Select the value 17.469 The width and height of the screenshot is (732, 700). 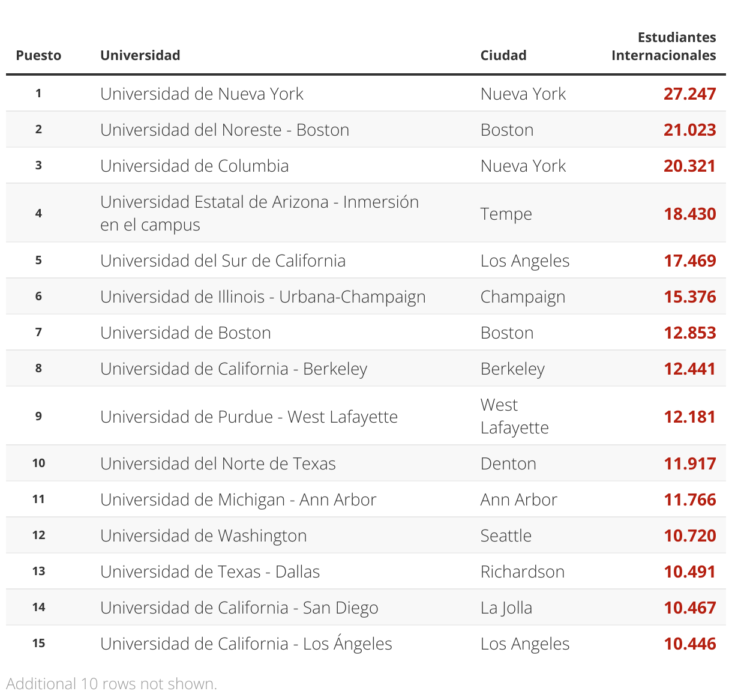(689, 261)
